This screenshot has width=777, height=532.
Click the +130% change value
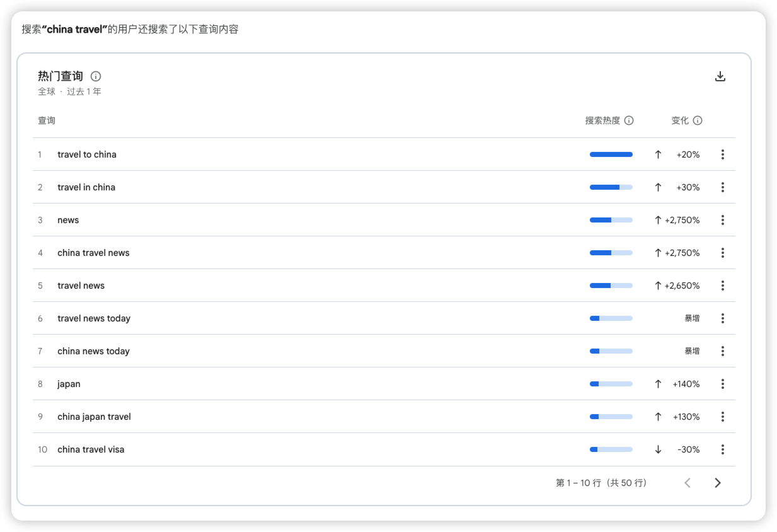686,417
